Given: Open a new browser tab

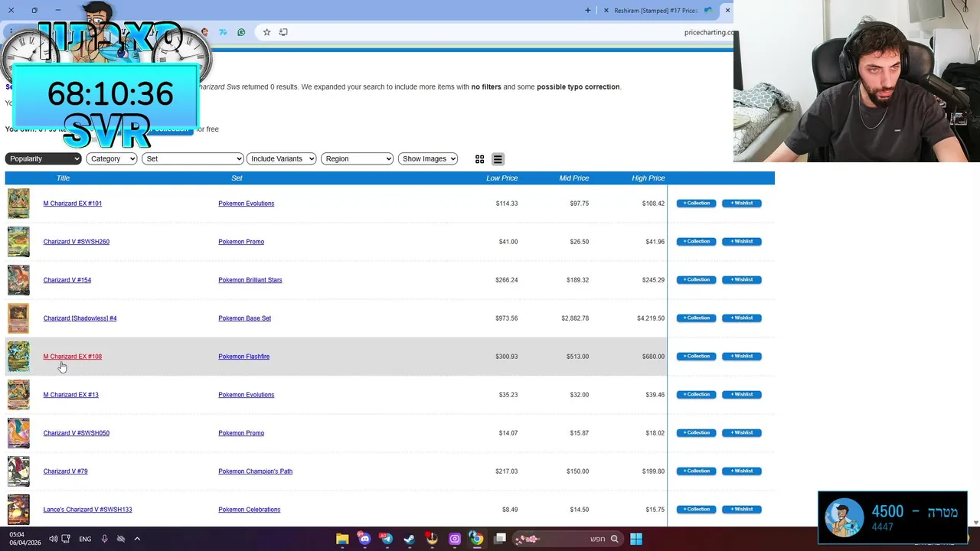Looking at the screenshot, I should pos(588,11).
